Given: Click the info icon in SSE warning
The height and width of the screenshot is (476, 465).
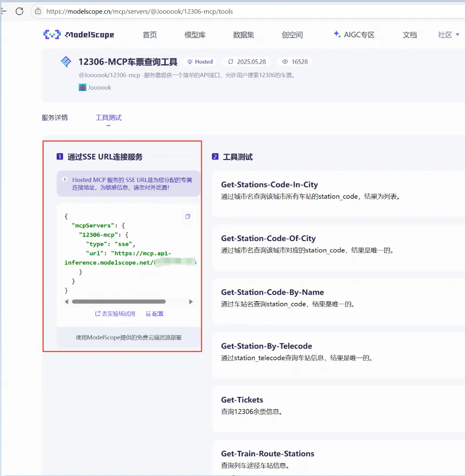Looking at the screenshot, I should coord(64,179).
